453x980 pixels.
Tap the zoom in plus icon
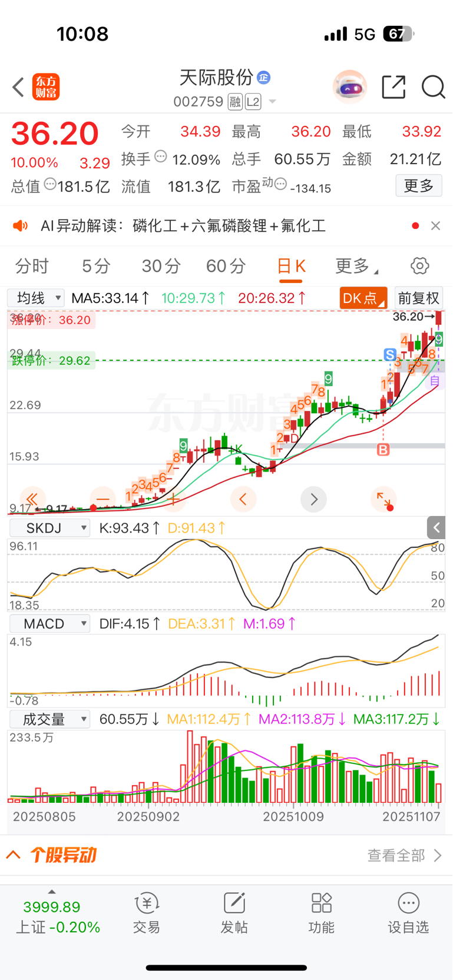[173, 499]
